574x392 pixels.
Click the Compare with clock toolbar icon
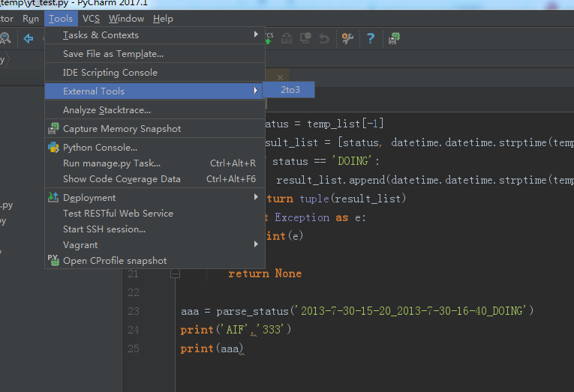tap(305, 38)
